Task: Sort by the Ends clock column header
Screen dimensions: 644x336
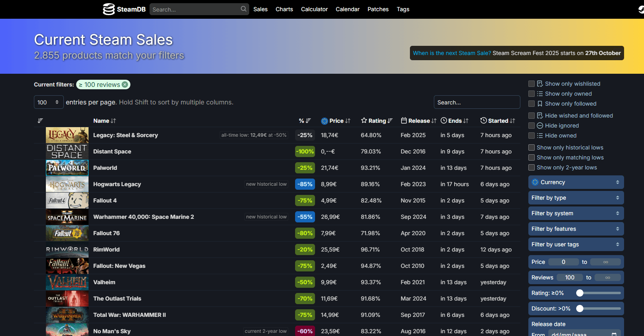Action: click(455, 121)
